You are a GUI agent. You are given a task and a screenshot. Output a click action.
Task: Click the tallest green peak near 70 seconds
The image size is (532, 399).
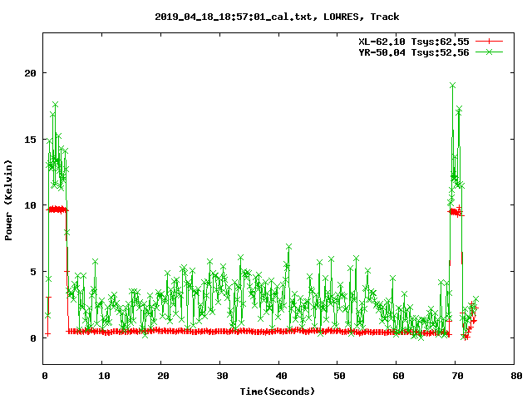(x=452, y=86)
